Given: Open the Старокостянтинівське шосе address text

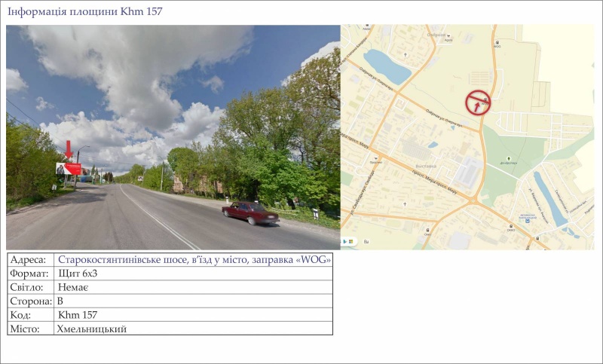Looking at the screenshot, I should pos(194,259).
